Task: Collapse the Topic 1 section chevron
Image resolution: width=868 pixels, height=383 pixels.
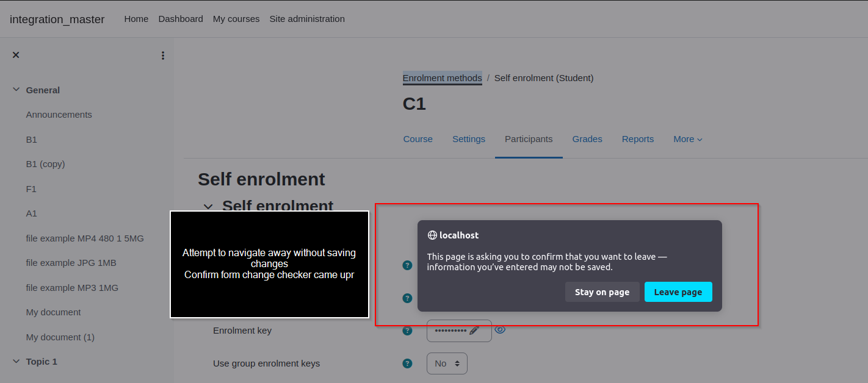Action: [x=16, y=362]
